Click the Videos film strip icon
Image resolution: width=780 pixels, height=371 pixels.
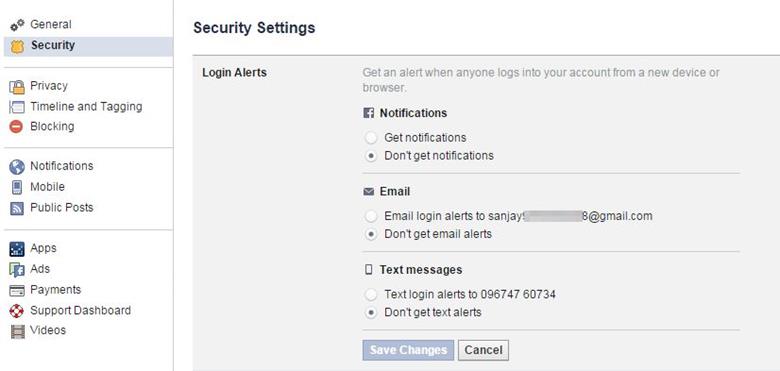(17, 331)
